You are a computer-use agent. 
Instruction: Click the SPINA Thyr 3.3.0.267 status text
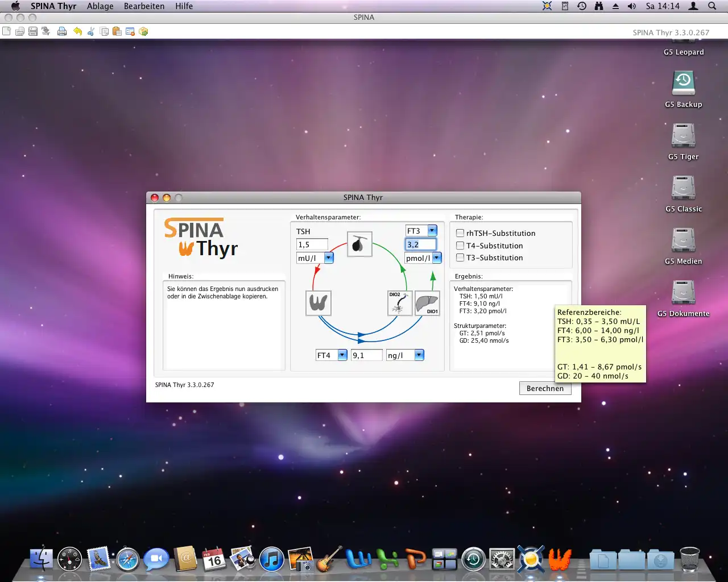(185, 385)
